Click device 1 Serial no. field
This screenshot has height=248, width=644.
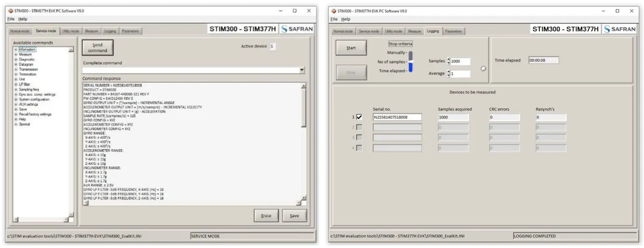coord(397,117)
